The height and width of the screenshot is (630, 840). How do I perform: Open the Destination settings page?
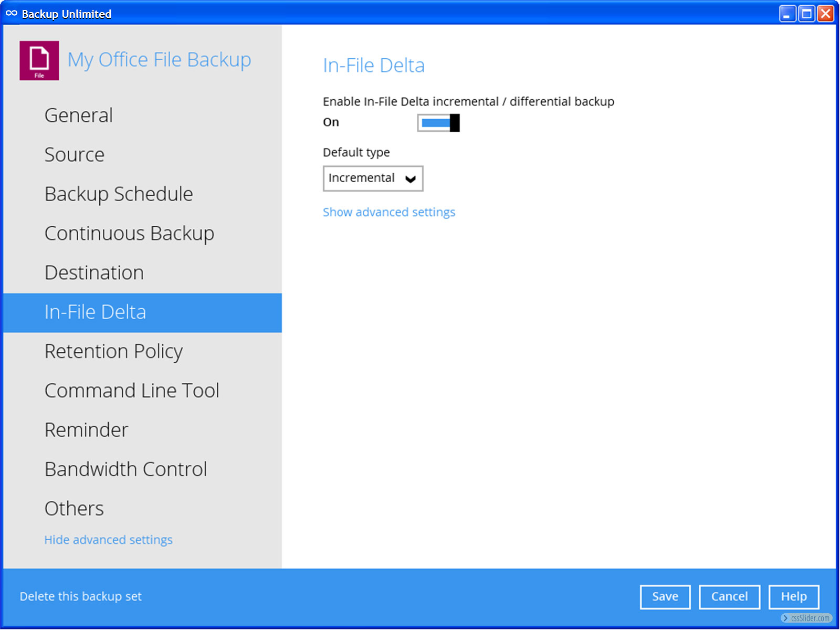tap(94, 273)
